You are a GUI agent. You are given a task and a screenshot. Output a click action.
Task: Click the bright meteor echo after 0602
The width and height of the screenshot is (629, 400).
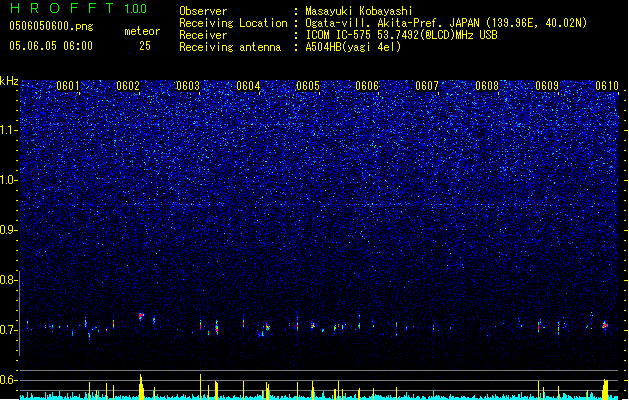[x=141, y=316]
